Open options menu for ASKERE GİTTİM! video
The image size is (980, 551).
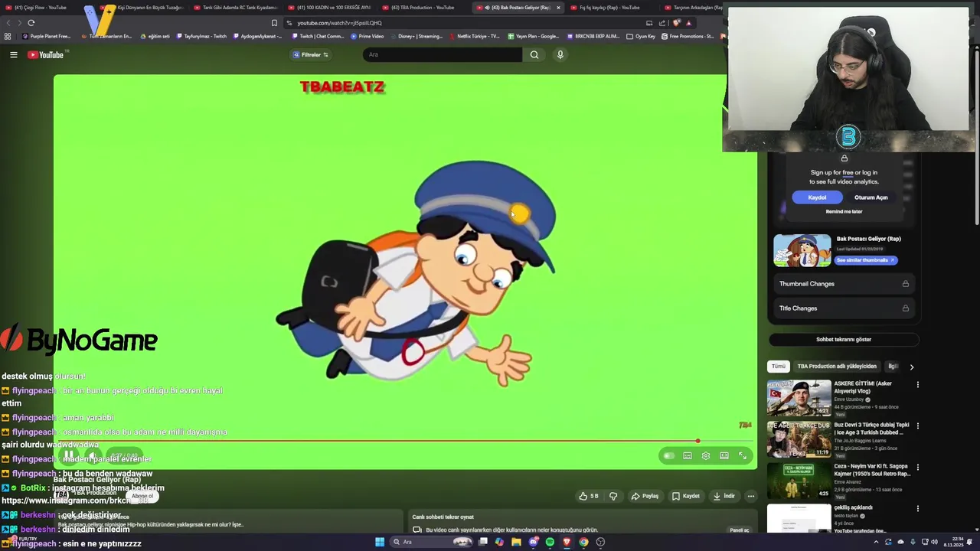tap(917, 385)
